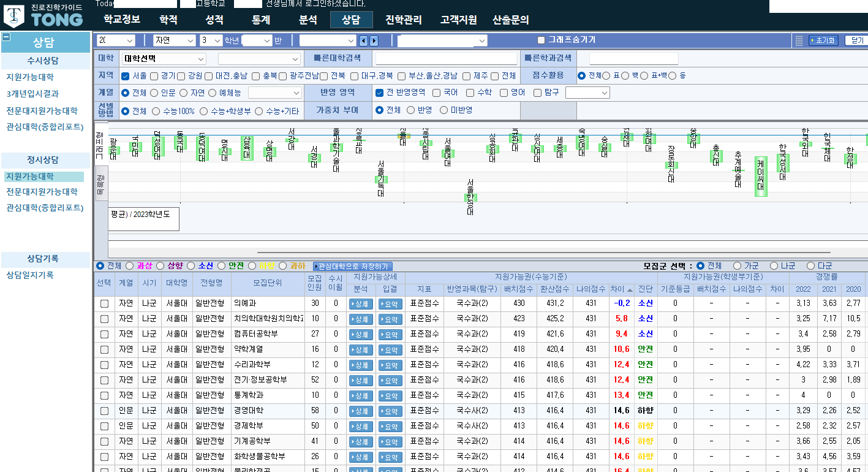
Task: Click the 삼육대 bar in the chart
Action: click(247, 148)
